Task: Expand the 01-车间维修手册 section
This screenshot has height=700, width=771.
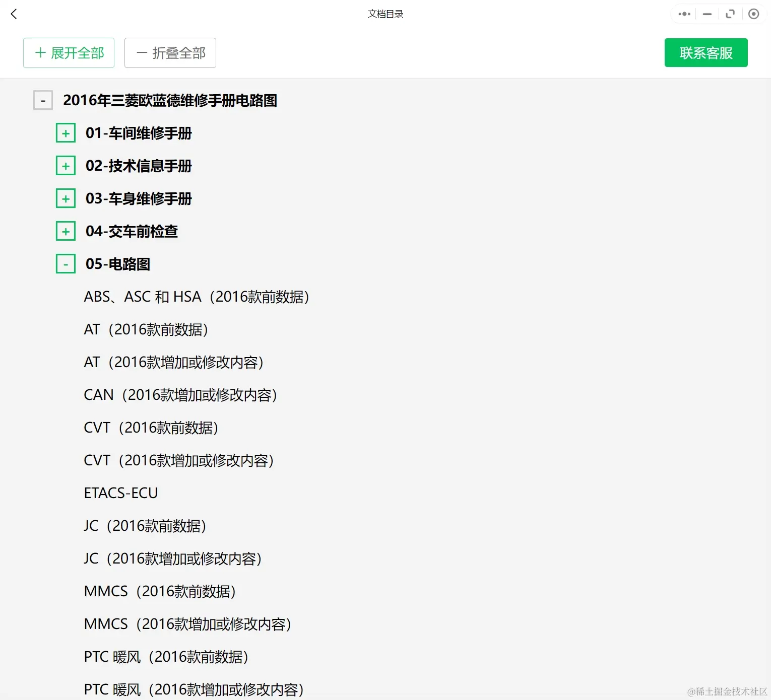Action: [66, 133]
